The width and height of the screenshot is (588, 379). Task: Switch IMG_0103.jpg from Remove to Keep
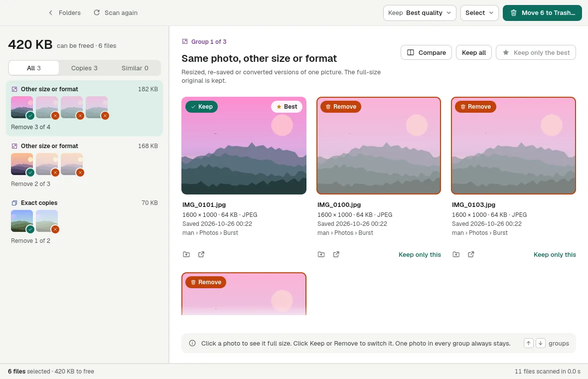(x=475, y=107)
